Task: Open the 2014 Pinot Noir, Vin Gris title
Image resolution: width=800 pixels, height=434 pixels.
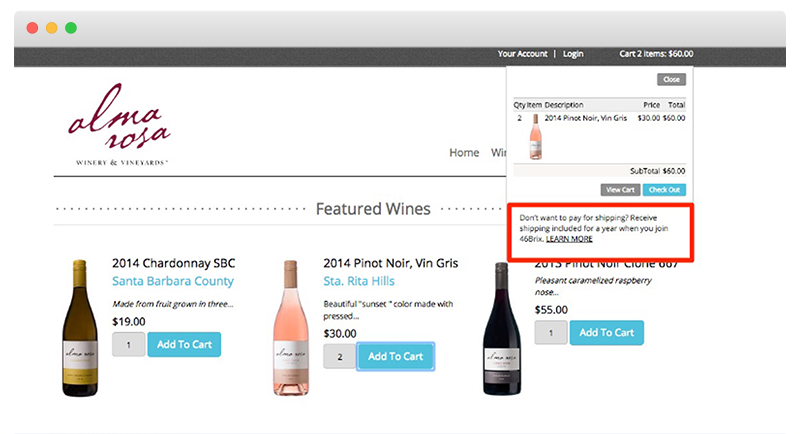Action: 390,263
